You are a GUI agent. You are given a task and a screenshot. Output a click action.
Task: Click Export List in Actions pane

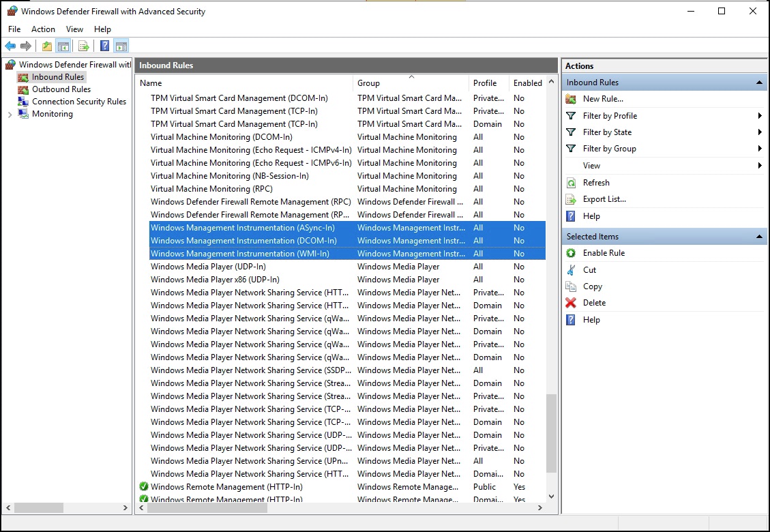pos(604,199)
